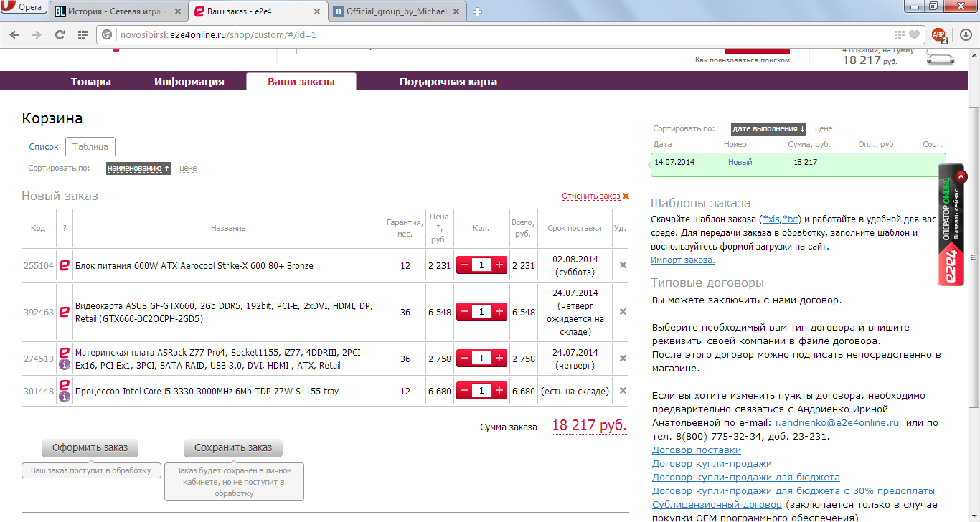Open Договор поставки link
This screenshot has height=522, width=980.
(697, 450)
